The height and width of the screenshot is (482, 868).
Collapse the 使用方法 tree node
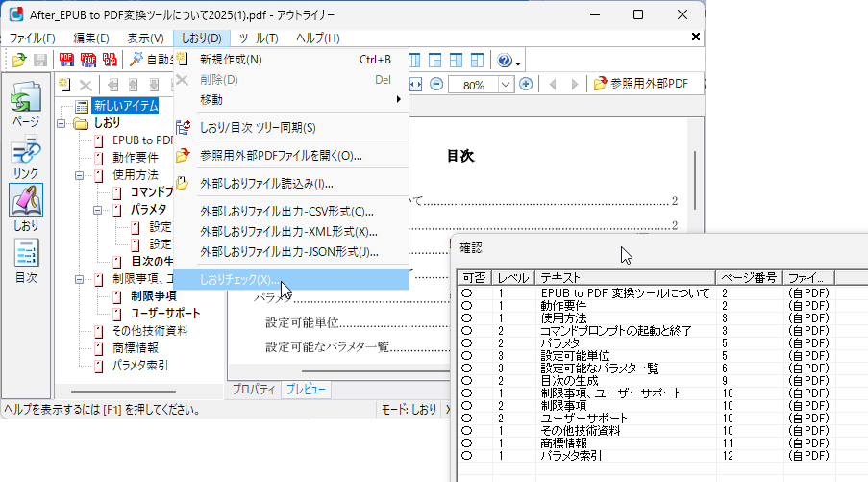pos(79,176)
